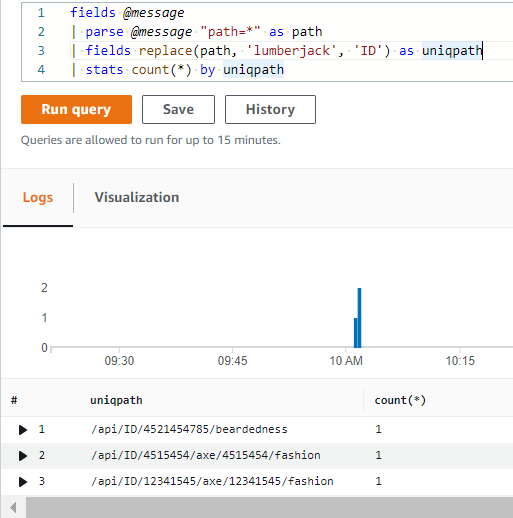
Task: Select the Logs tab
Action: tap(38, 197)
